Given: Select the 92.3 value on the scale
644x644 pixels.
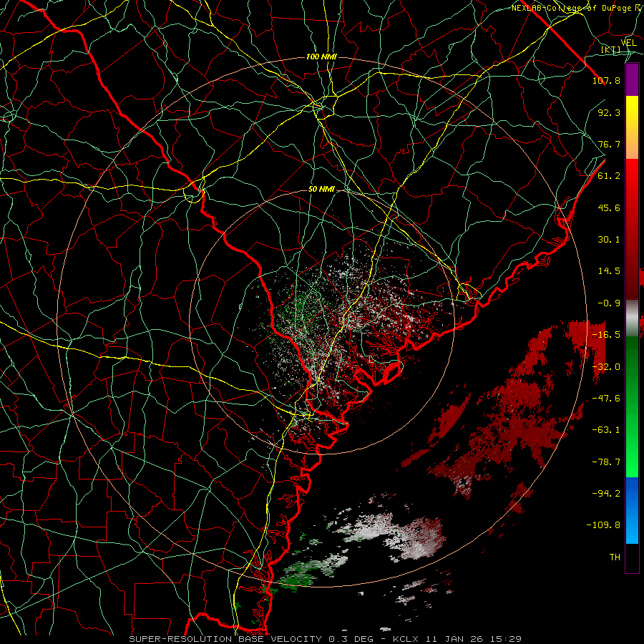Looking at the screenshot, I should click(609, 112).
